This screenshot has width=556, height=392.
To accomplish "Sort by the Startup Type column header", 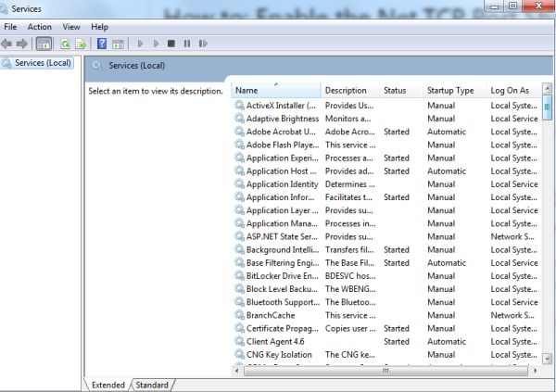I will [455, 91].
